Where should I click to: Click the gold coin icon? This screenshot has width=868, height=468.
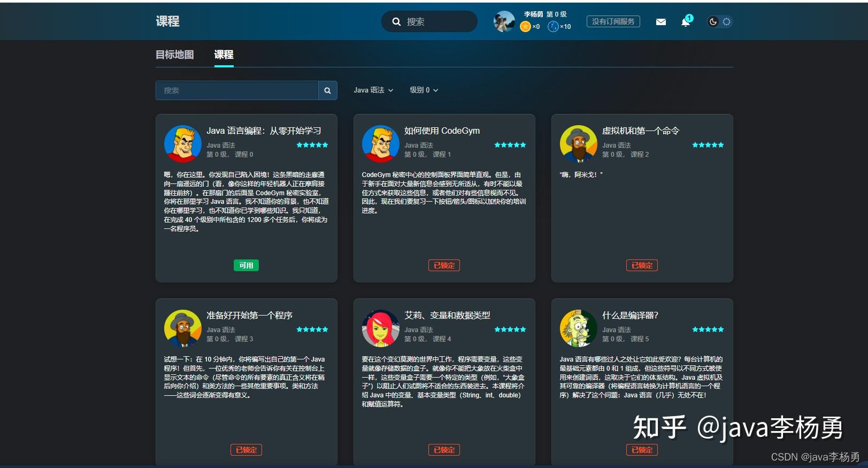pos(525,26)
